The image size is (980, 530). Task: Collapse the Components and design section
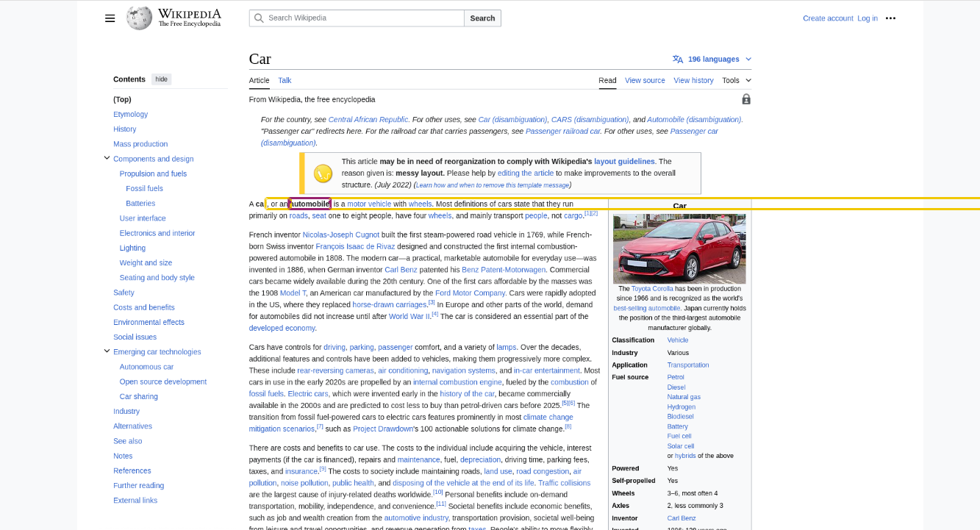(x=107, y=158)
